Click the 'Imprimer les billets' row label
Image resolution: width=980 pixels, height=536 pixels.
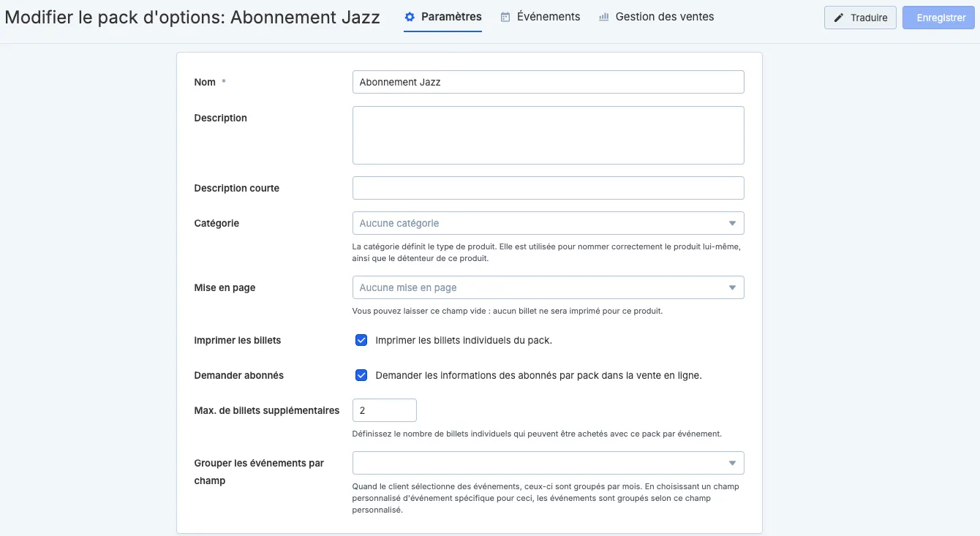[238, 340]
